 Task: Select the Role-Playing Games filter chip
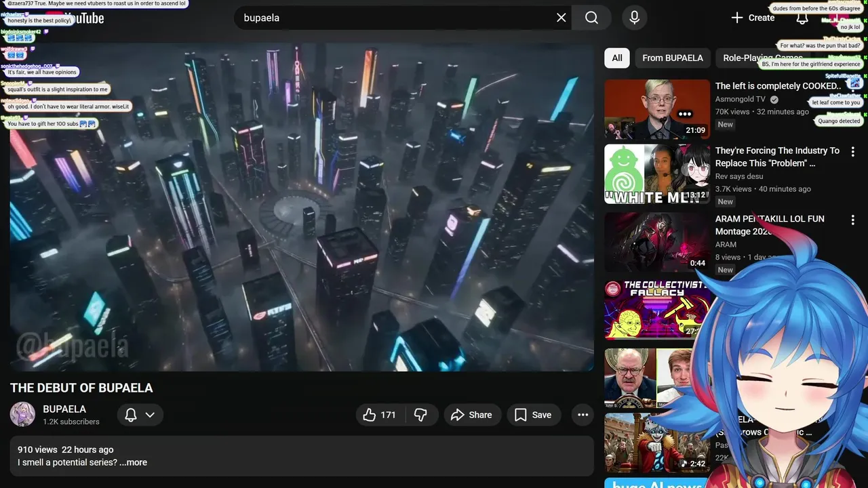(763, 58)
